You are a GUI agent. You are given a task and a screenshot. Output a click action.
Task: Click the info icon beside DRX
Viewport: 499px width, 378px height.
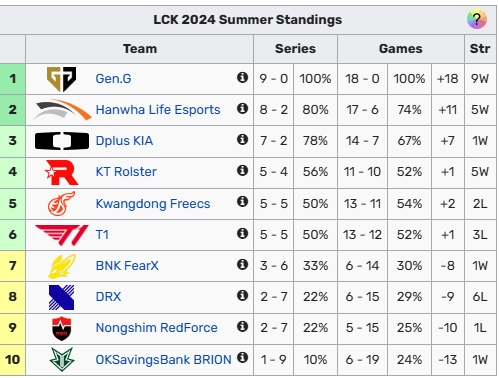[242, 295]
